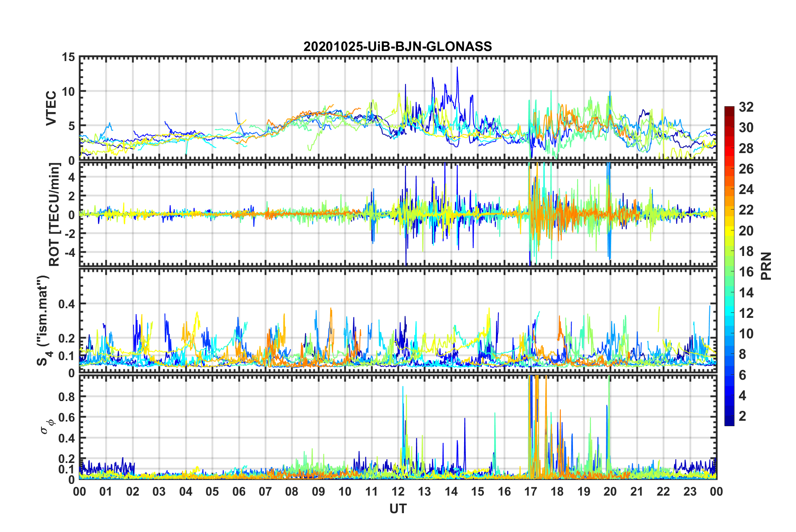Click S4 axis tick label 0.4
The image size is (796, 532).
(67, 304)
